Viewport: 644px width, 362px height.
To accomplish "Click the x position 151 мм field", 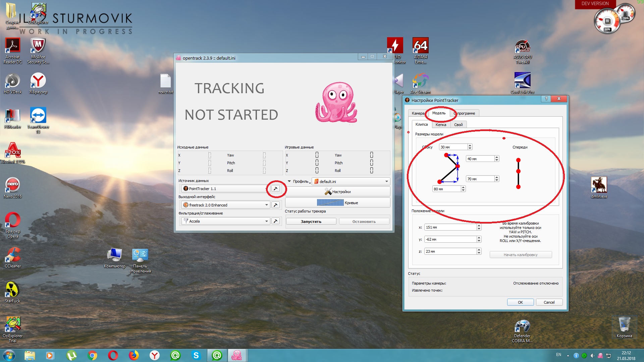I will (x=450, y=227).
